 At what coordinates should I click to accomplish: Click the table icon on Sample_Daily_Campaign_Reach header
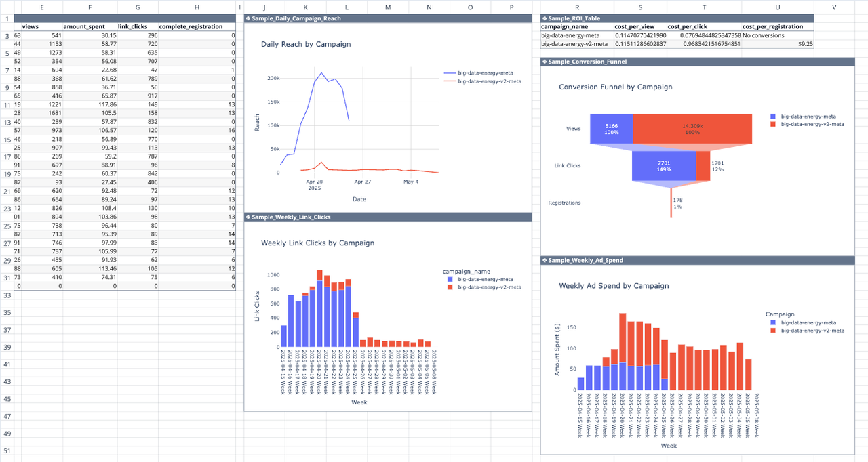click(x=247, y=18)
